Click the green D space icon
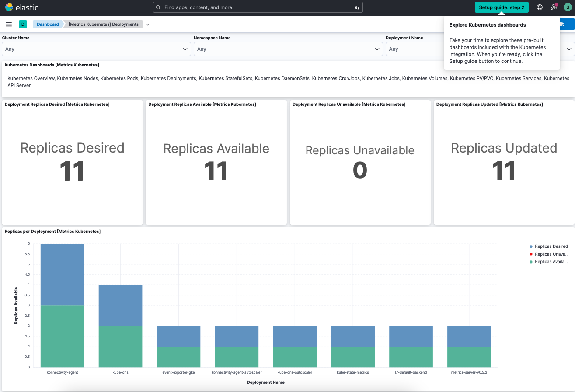Screen dimensions: 575x392 click(23, 24)
